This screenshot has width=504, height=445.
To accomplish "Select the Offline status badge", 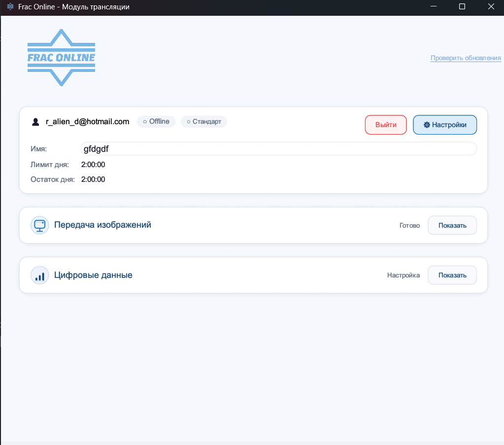I will coord(156,122).
